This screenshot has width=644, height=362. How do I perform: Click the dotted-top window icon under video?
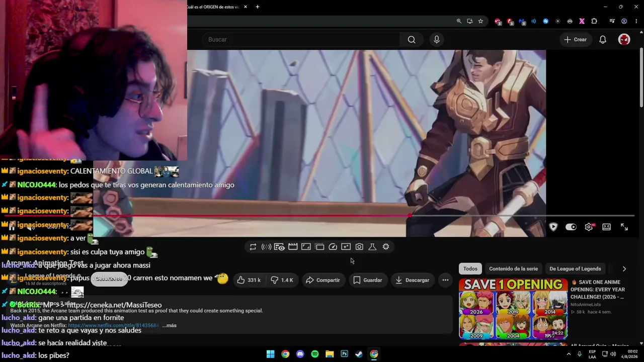[319, 247]
